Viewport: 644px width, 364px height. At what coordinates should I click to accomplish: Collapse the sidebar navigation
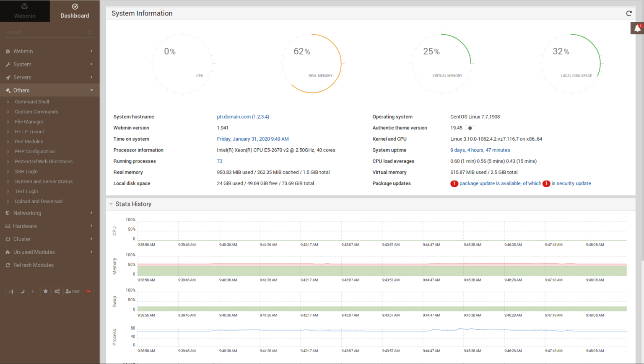click(11, 291)
